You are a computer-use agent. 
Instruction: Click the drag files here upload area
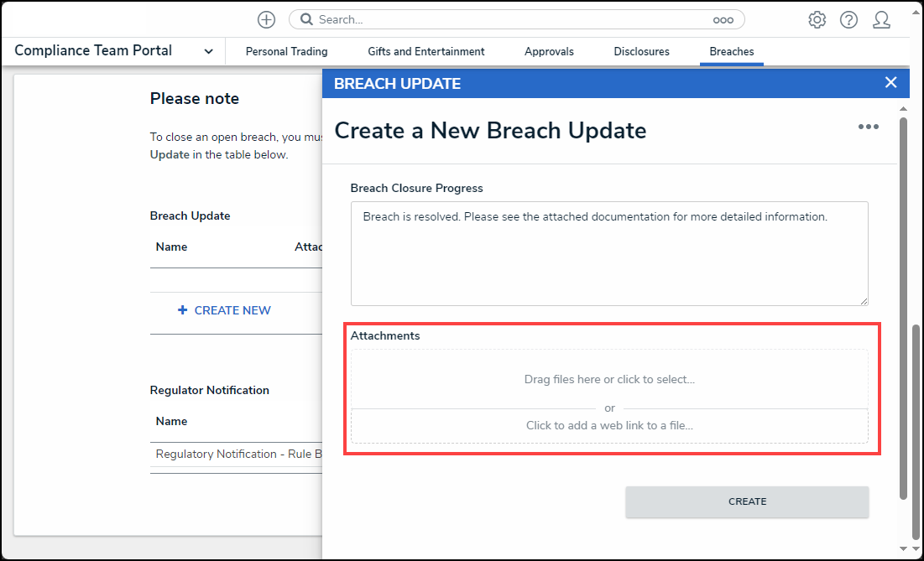point(609,379)
